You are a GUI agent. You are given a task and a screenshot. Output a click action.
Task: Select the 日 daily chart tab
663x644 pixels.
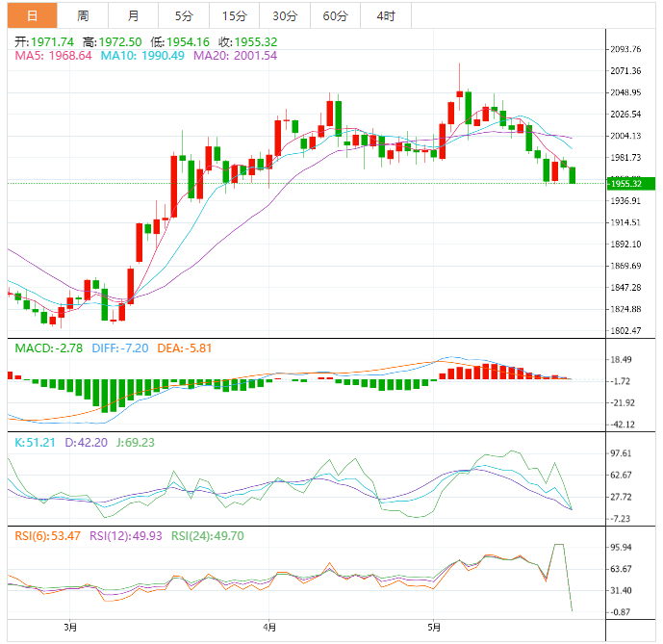(x=33, y=15)
